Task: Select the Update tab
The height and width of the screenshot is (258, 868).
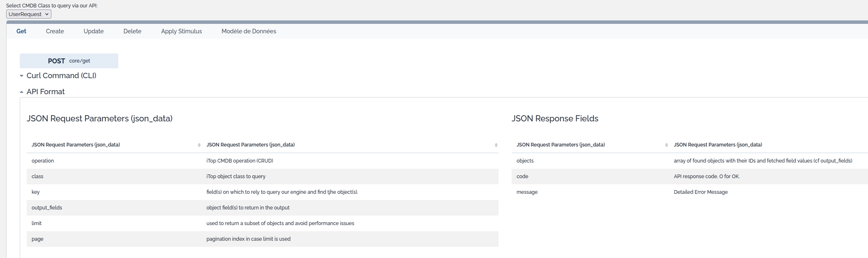Action: (94, 31)
